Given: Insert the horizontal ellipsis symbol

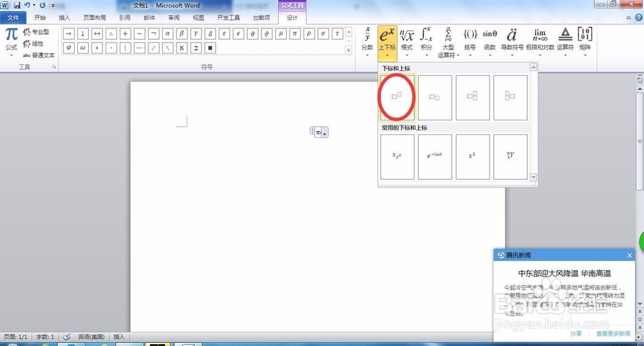Looking at the screenshot, I should pos(139,48).
